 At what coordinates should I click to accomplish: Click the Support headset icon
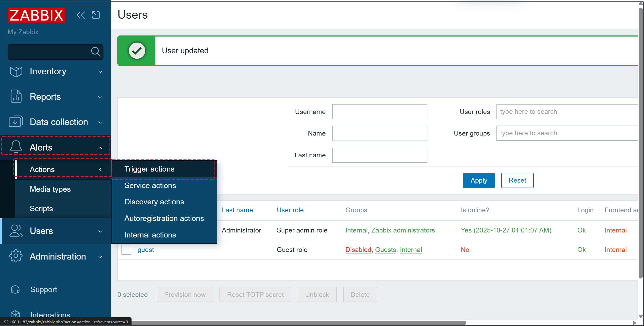tap(15, 289)
